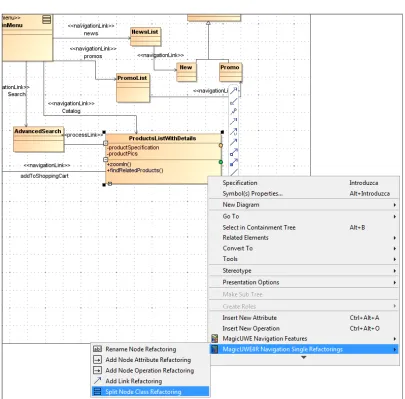Click the Add Node Operation Refactoring icon
405x399 pixels.
click(x=97, y=370)
